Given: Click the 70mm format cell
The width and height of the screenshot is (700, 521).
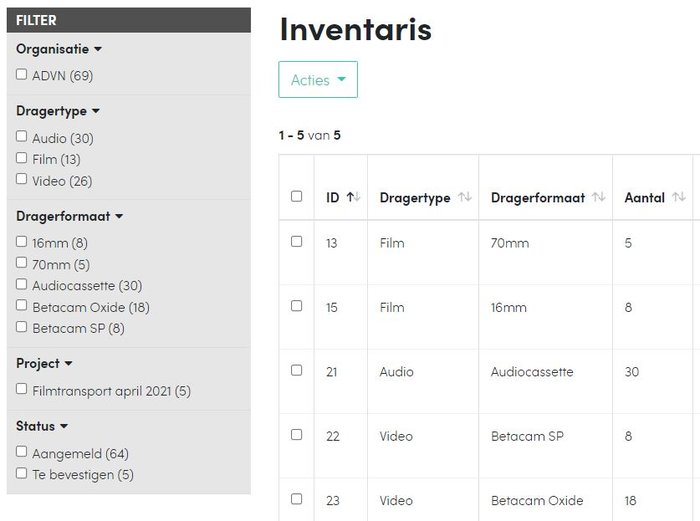Looking at the screenshot, I should [510, 243].
